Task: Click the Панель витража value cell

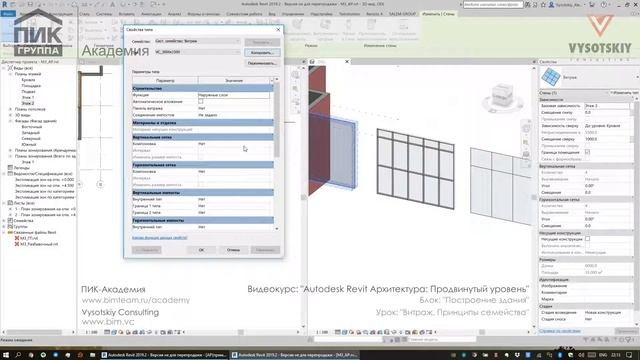Action: tap(233, 108)
